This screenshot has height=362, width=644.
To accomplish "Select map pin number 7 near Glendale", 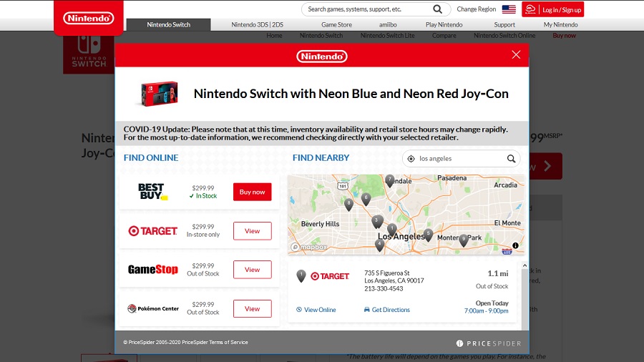I will (390, 180).
